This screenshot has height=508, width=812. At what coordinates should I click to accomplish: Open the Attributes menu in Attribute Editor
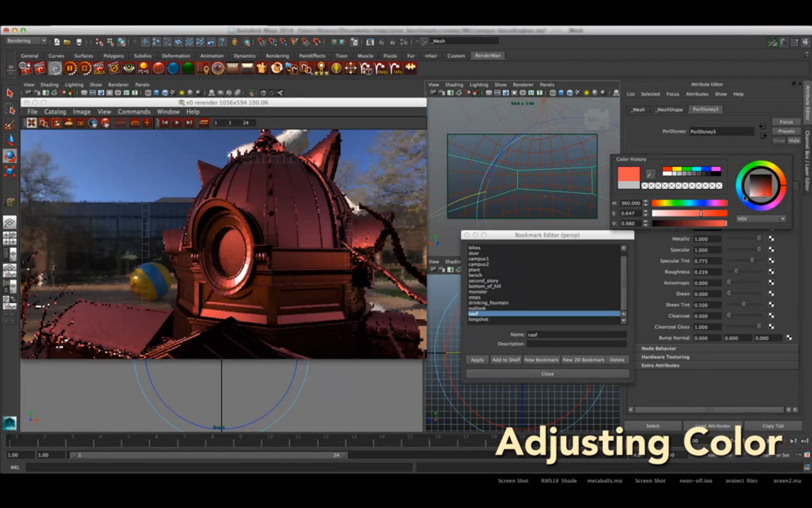(x=697, y=94)
